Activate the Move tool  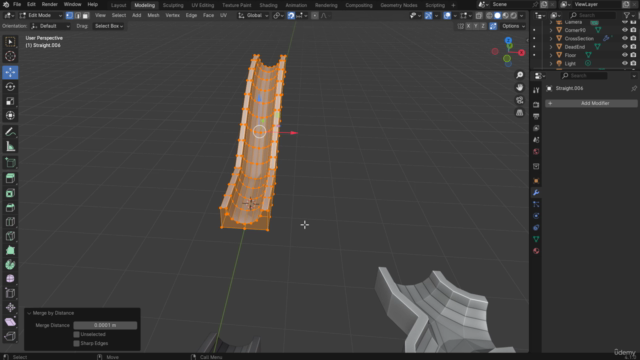pos(10,72)
